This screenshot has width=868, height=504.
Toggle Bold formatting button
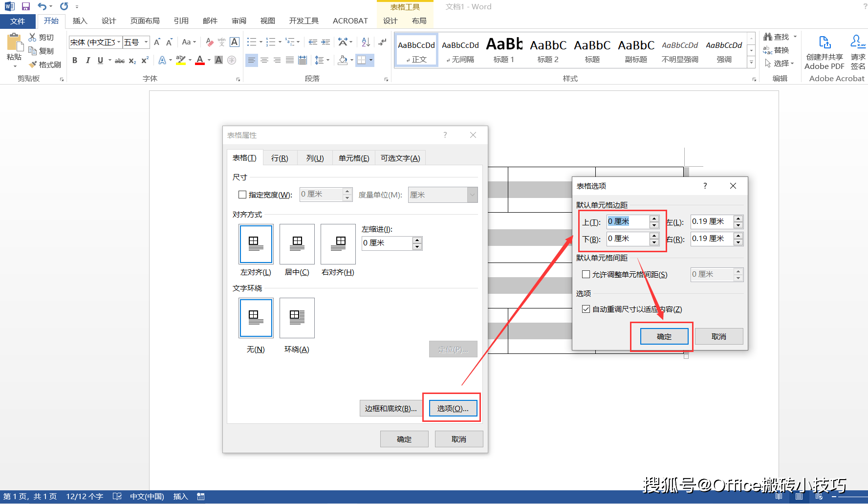click(75, 60)
